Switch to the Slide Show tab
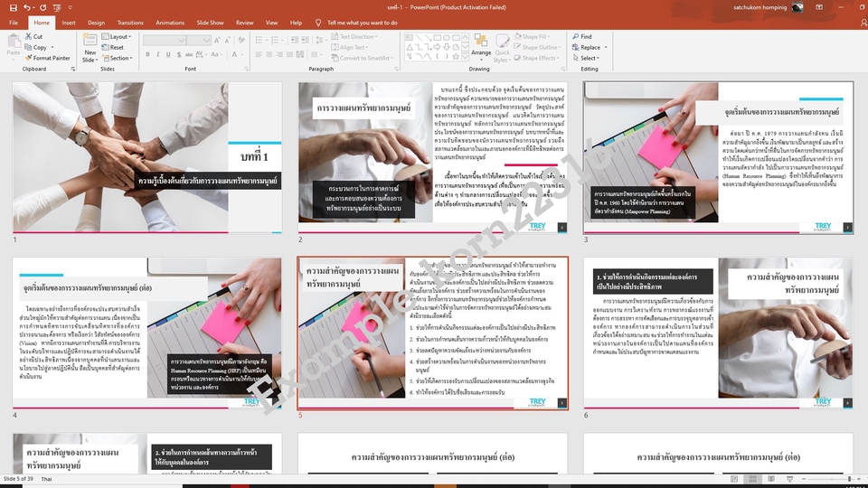This screenshot has width=868, height=488. 211,23
